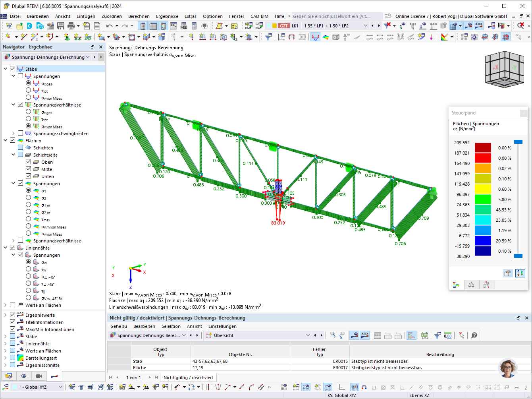Open the script manager >SC icon

point(184,26)
